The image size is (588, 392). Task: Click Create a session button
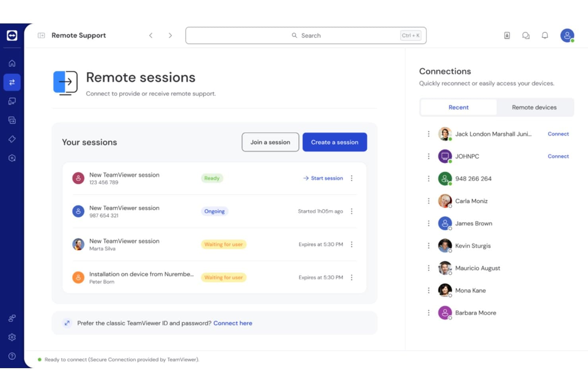pyautogui.click(x=335, y=142)
